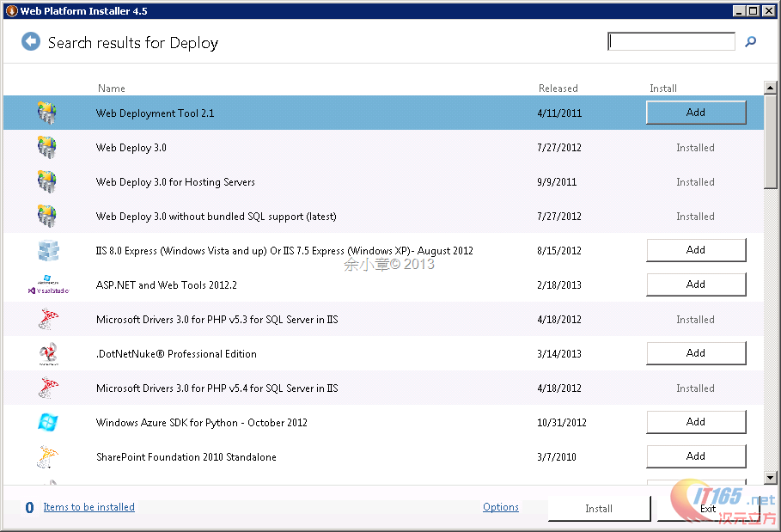This screenshot has height=532, width=781.
Task: Select Windows Azure SDK for Python name
Action: (x=202, y=422)
